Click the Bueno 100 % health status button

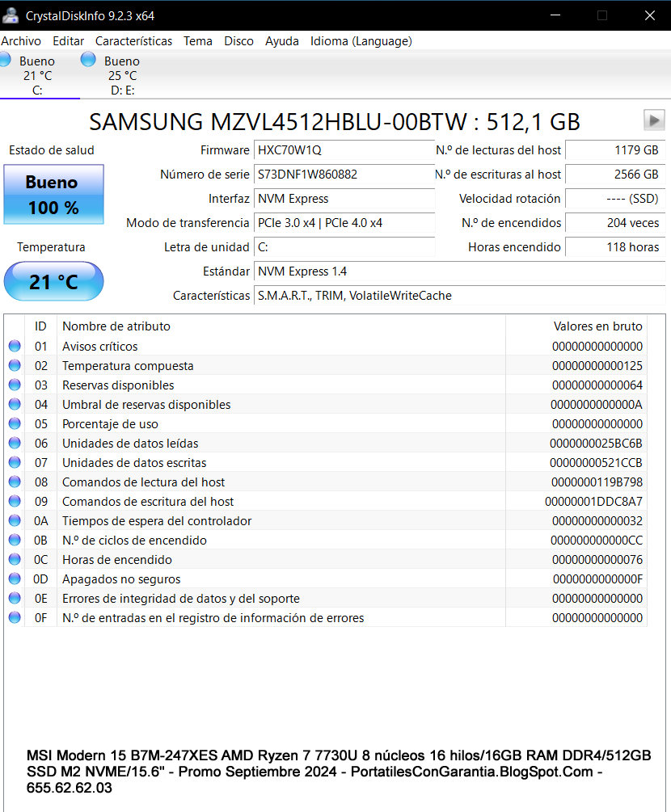(x=54, y=194)
